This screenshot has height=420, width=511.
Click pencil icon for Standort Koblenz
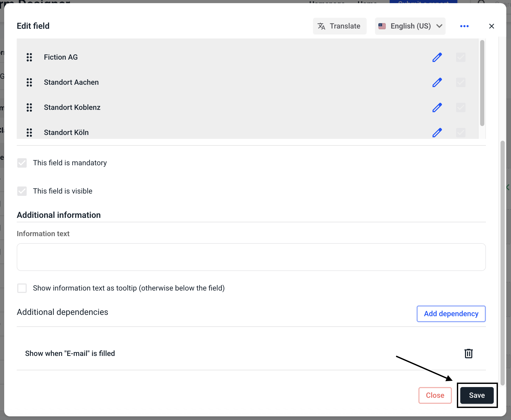pos(437,107)
